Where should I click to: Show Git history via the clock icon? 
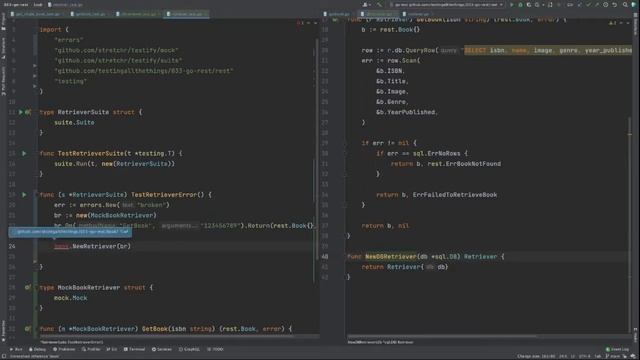pos(605,4)
